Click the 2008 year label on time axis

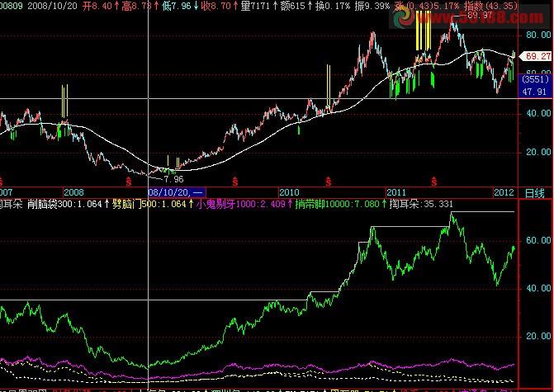(73, 192)
